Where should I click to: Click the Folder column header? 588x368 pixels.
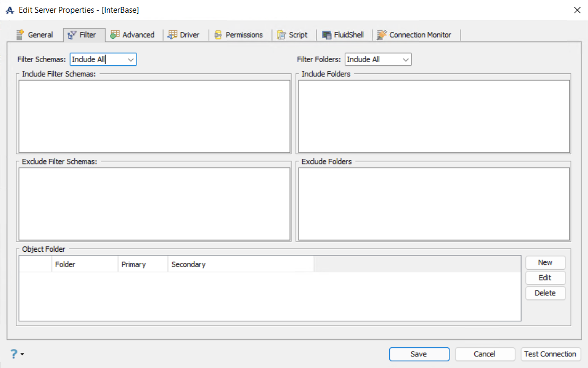click(85, 264)
